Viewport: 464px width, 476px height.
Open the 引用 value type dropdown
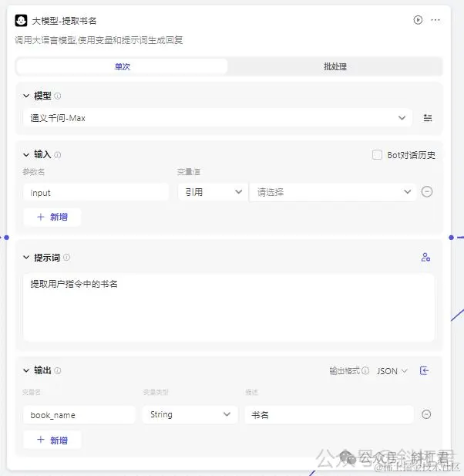[213, 192]
